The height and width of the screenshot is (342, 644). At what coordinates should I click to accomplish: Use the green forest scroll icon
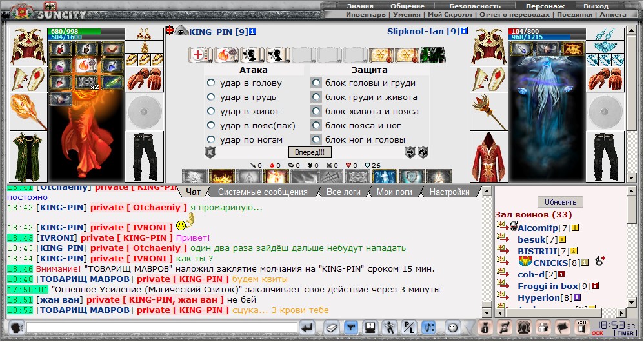(x=432, y=55)
